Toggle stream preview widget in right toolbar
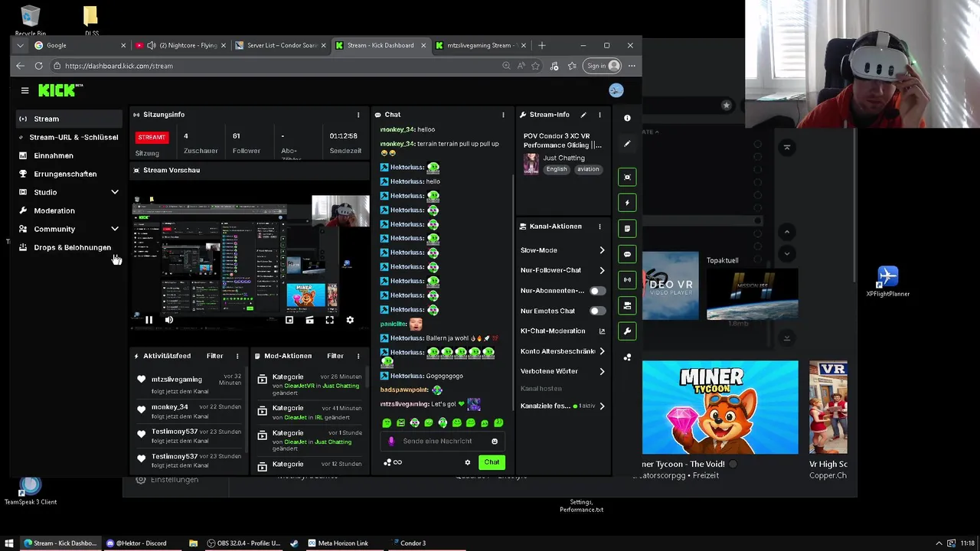Image resolution: width=980 pixels, height=551 pixels. pos(627,177)
